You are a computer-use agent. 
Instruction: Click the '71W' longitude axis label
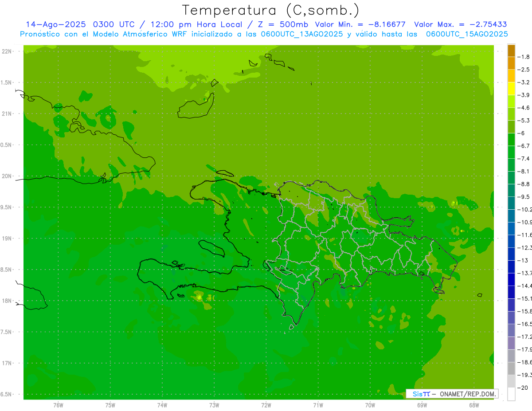318,405
